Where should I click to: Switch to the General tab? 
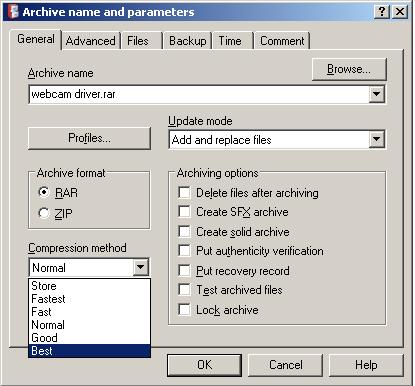coord(36,39)
